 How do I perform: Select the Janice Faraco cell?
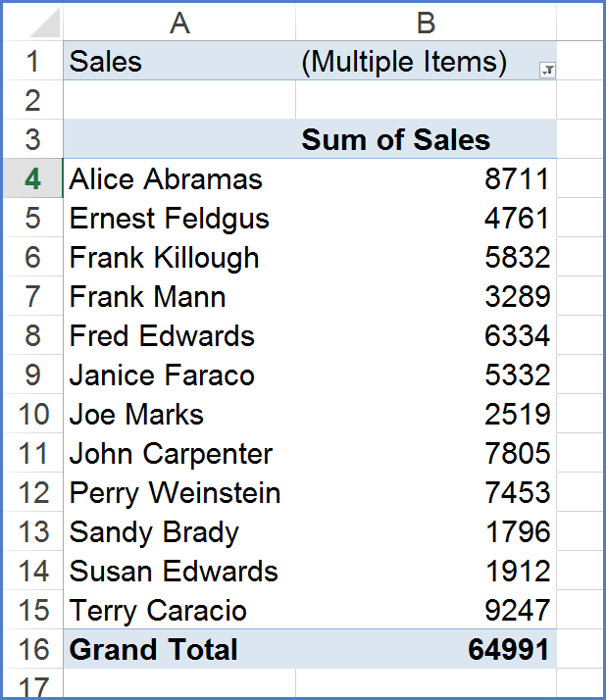pyautogui.click(x=179, y=375)
